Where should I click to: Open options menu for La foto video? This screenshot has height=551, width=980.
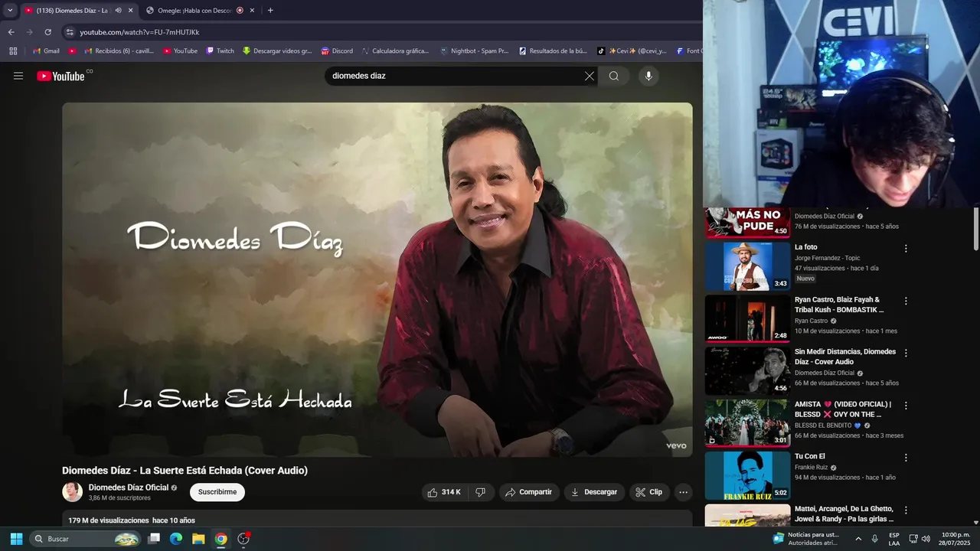coord(906,249)
